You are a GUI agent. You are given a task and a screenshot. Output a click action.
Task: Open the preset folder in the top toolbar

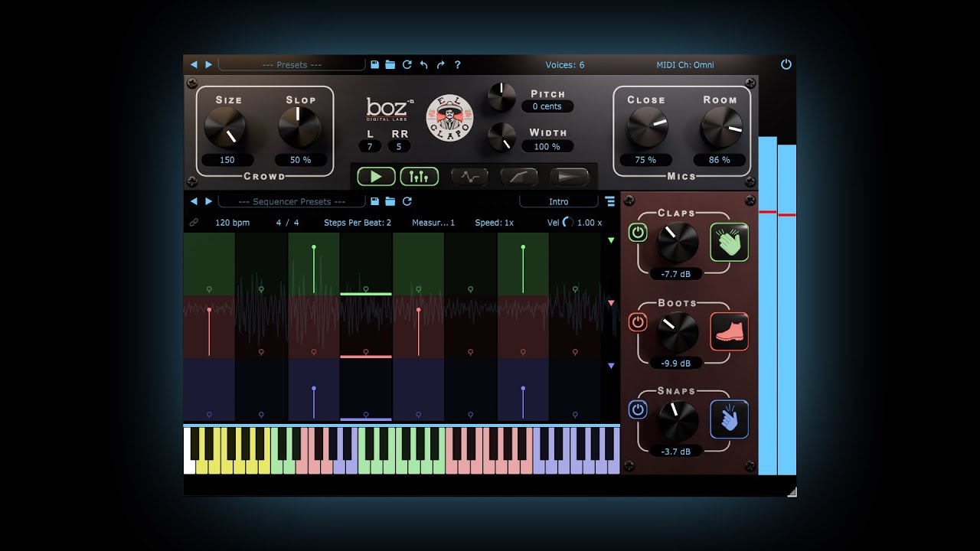click(x=390, y=65)
